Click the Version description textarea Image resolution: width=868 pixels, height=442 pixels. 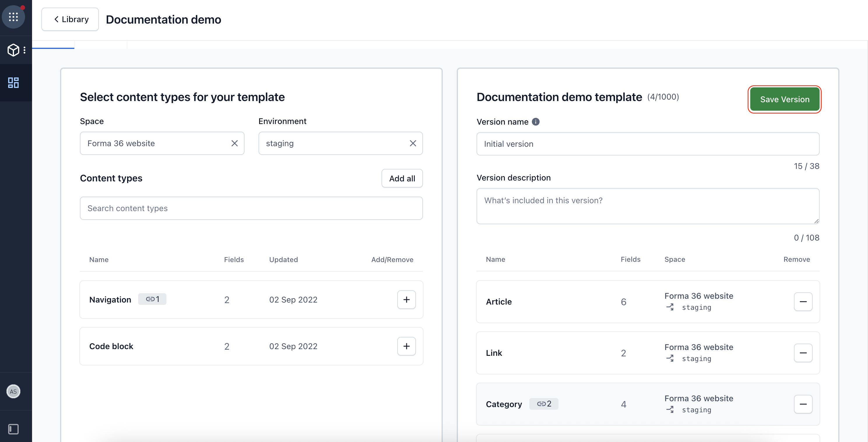click(x=648, y=206)
